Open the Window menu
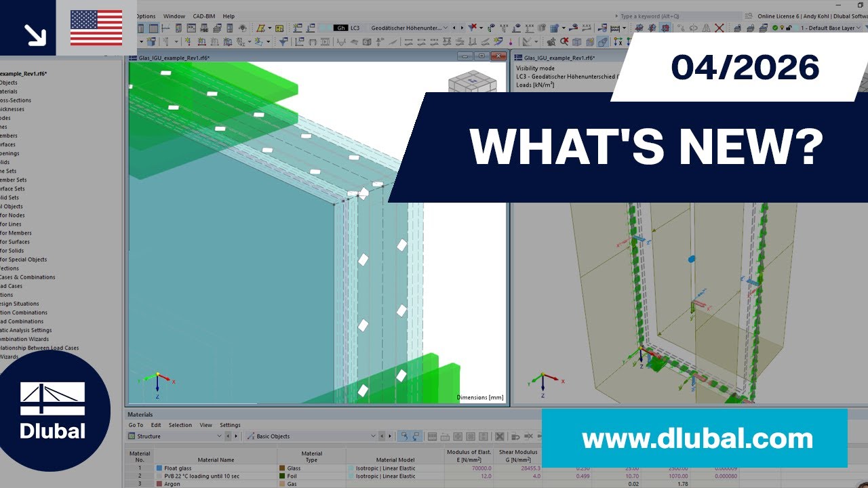The height and width of the screenshot is (488, 868). click(x=174, y=16)
